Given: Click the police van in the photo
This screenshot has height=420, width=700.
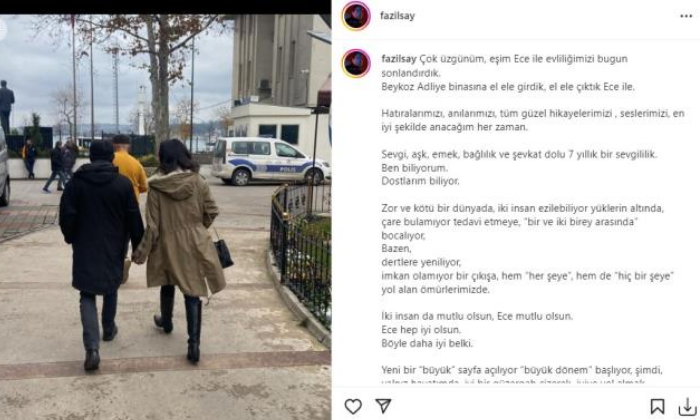Looking at the screenshot, I should click(x=271, y=161).
